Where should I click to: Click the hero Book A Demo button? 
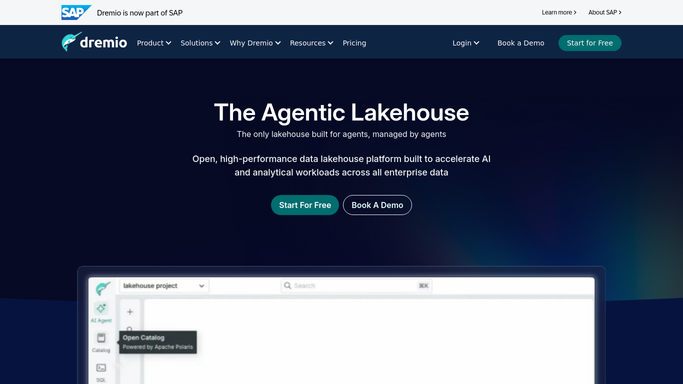point(377,205)
